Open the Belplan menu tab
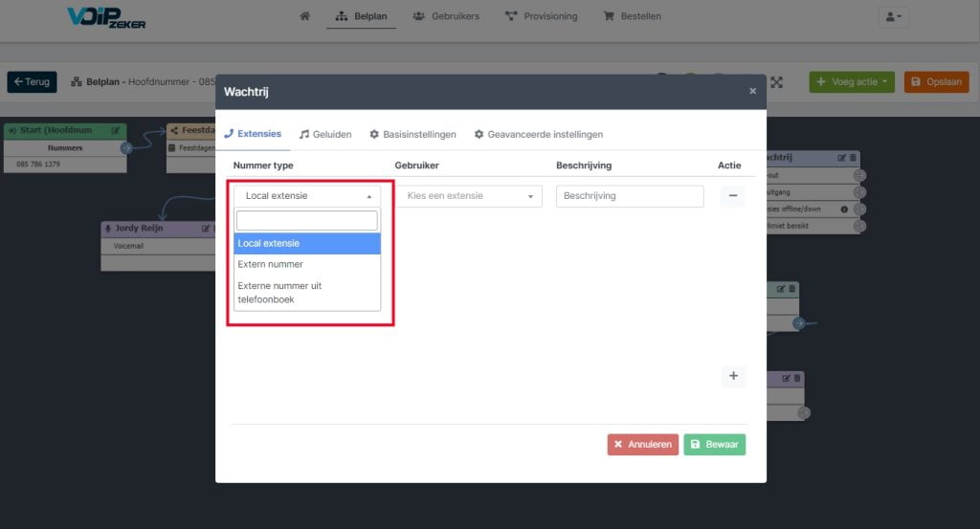Screen dimensions: 980x529 click(x=361, y=16)
